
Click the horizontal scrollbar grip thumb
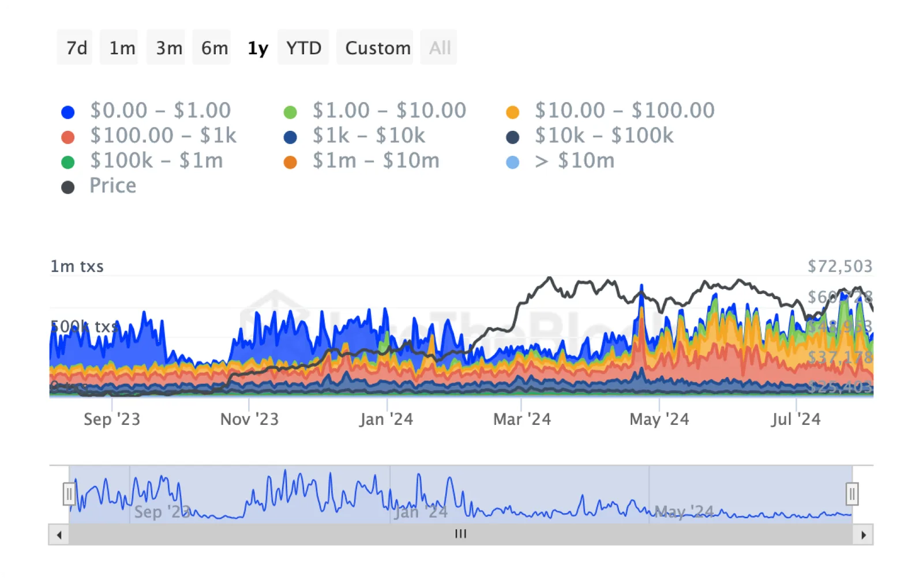pos(460,534)
